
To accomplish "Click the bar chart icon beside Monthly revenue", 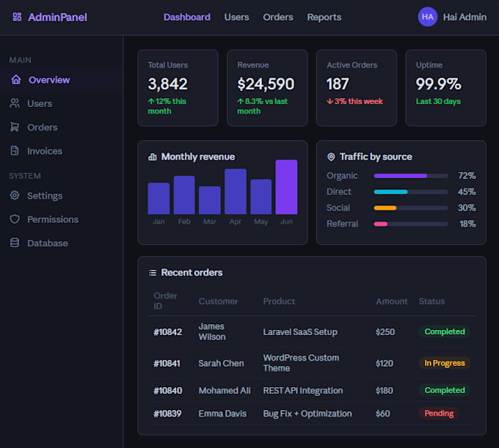I will pyautogui.click(x=153, y=157).
